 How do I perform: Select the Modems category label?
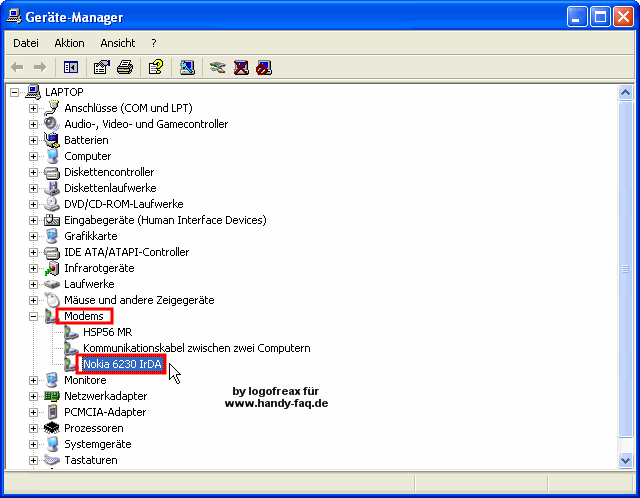84,316
